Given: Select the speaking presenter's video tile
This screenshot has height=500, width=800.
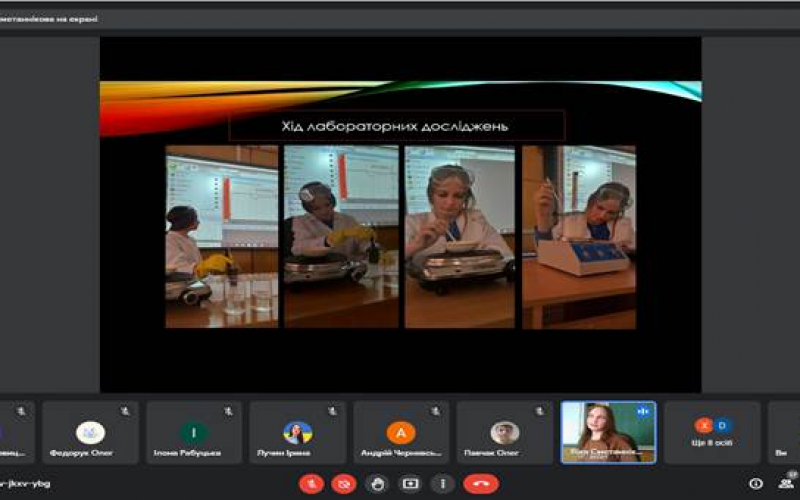Looking at the screenshot, I should (609, 432).
